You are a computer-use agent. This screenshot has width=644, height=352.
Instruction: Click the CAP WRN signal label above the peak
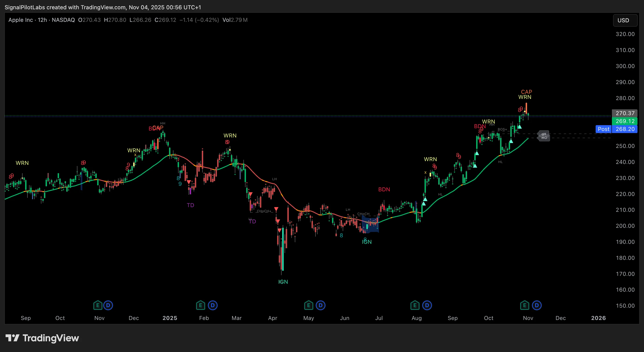click(525, 95)
